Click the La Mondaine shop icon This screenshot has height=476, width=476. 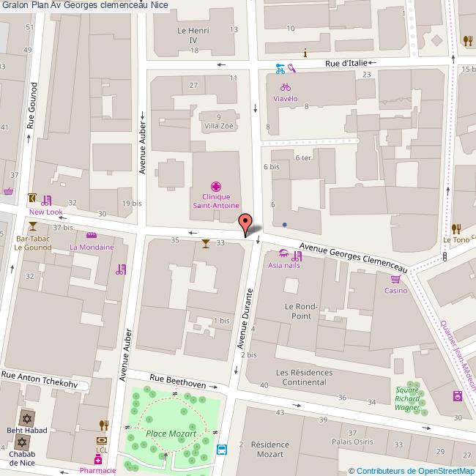(92, 235)
